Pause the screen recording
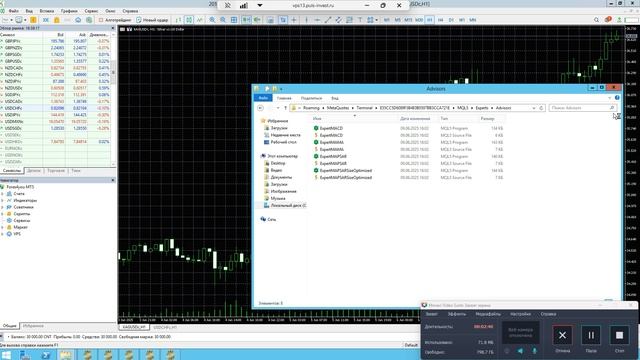Image resolution: width=640 pixels, height=360 pixels. click(x=591, y=336)
